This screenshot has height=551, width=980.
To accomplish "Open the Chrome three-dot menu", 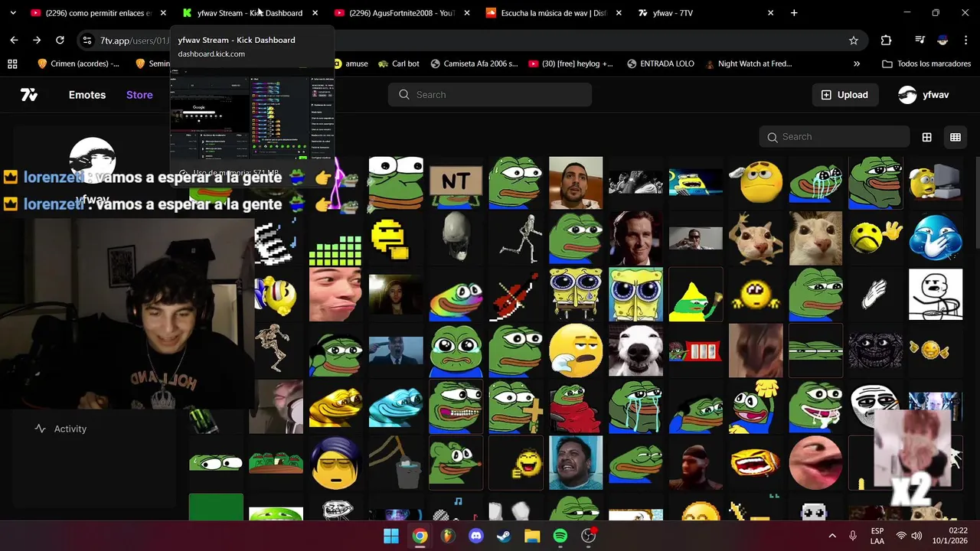I will coord(965,41).
